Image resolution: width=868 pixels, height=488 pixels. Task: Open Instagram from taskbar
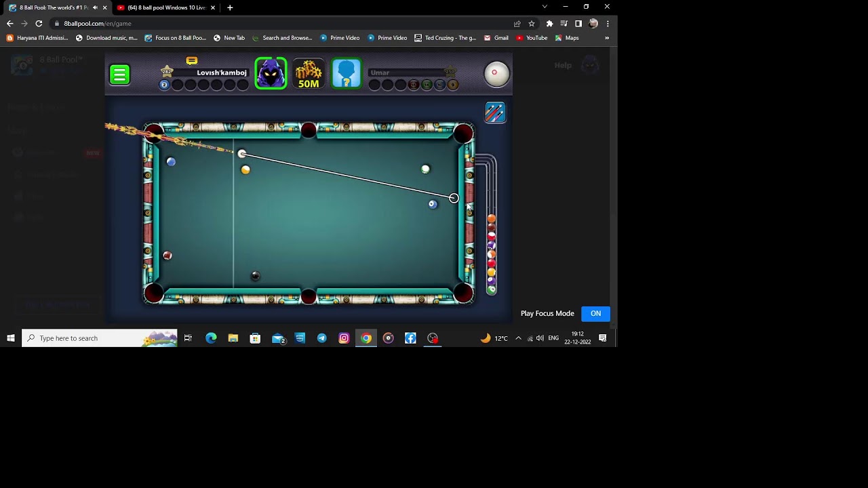click(x=344, y=338)
